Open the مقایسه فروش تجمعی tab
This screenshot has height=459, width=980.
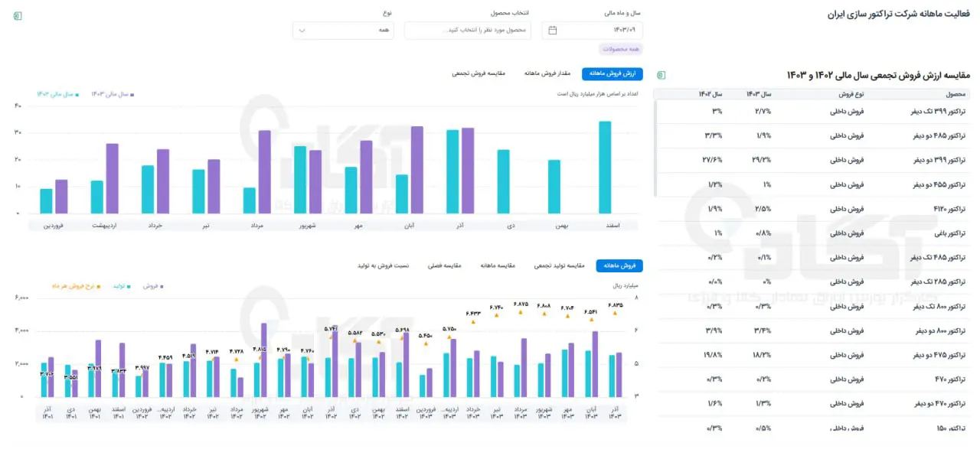pyautogui.click(x=479, y=74)
